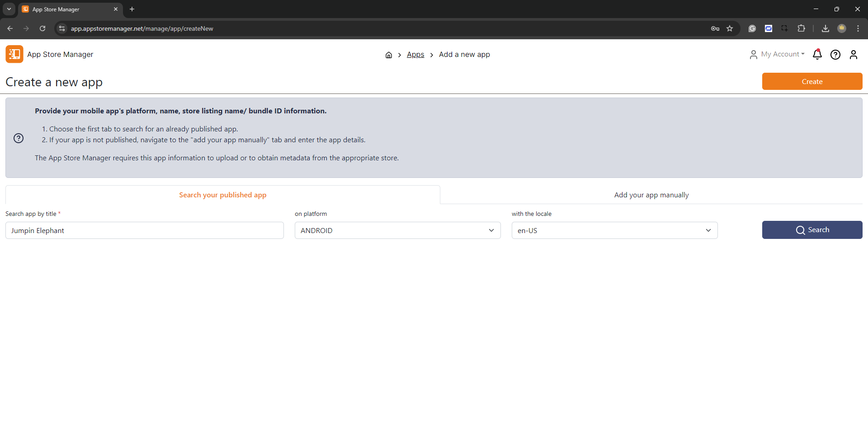Viewport: 868px width, 434px height.
Task: Open help question mark in header
Action: [x=835, y=55]
